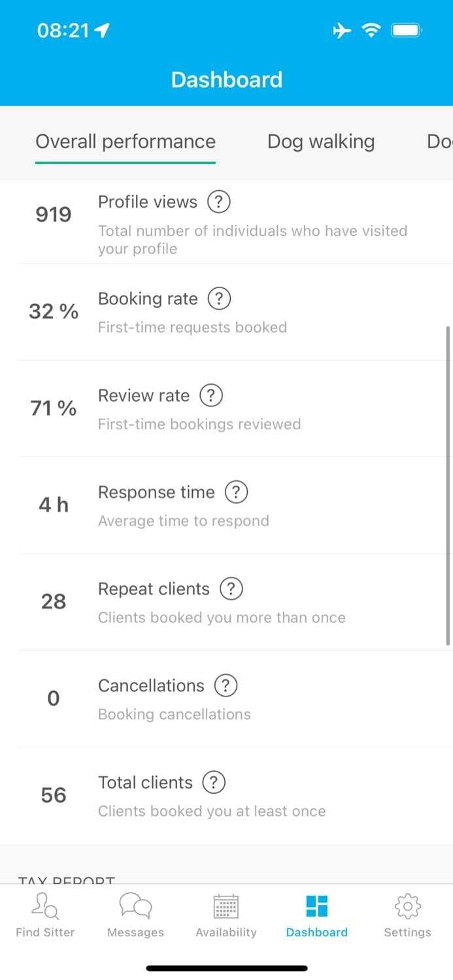Open the Booking rate help tooltip
The image size is (453, 980).
(219, 299)
